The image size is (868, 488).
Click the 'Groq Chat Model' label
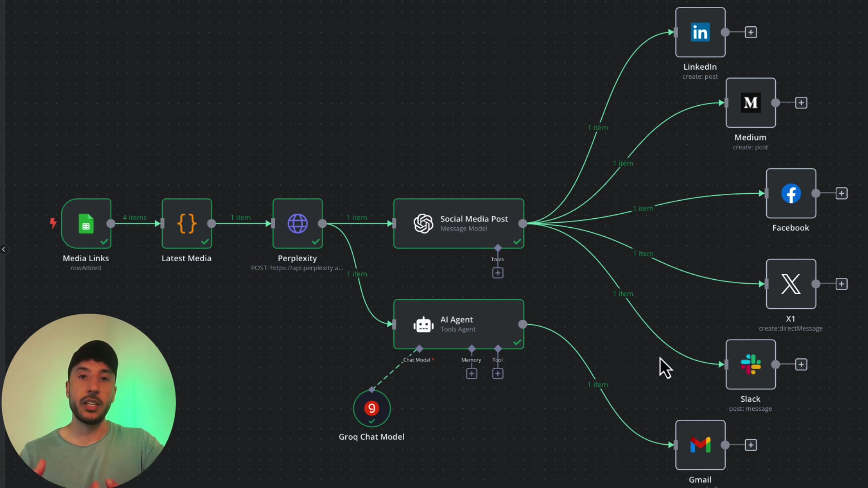click(372, 437)
